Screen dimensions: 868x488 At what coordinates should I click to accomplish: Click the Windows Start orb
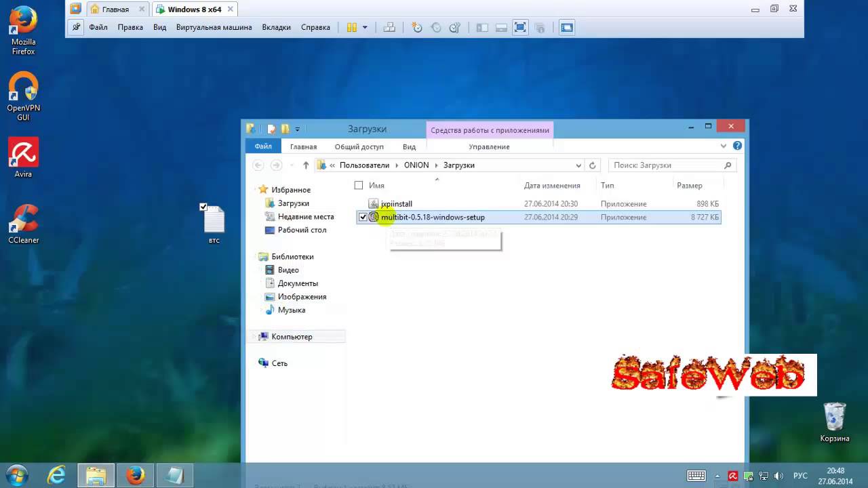(16, 475)
